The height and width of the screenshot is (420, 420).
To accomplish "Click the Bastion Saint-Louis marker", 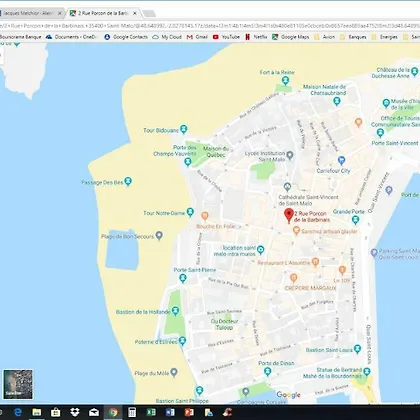I will click(357, 349).
